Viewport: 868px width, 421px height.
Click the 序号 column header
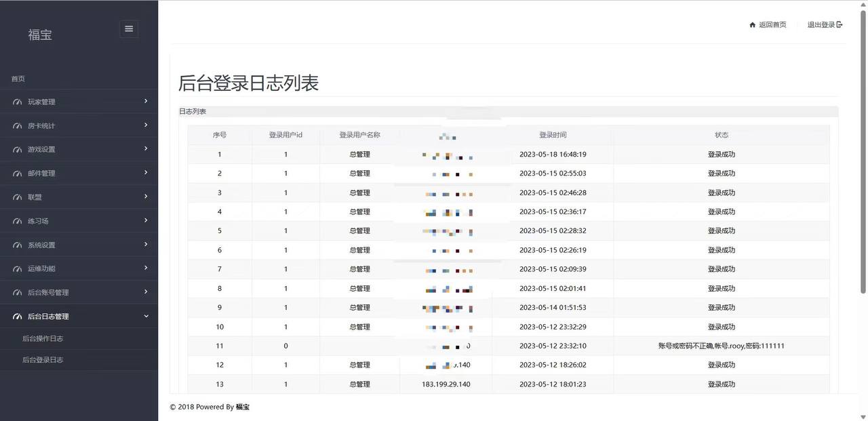point(220,135)
